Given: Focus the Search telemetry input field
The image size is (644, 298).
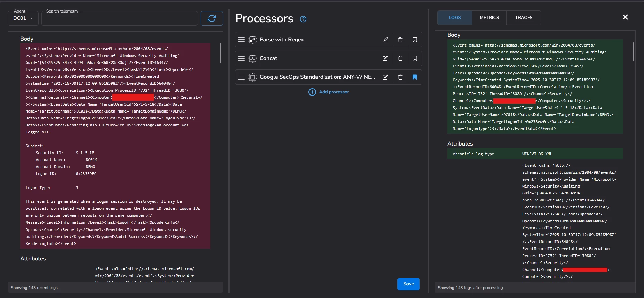Looking at the screenshot, I should [x=120, y=18].
